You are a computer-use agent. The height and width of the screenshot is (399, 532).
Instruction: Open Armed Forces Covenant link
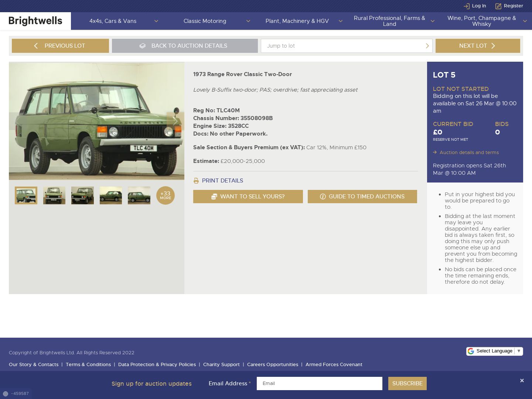click(x=334, y=365)
